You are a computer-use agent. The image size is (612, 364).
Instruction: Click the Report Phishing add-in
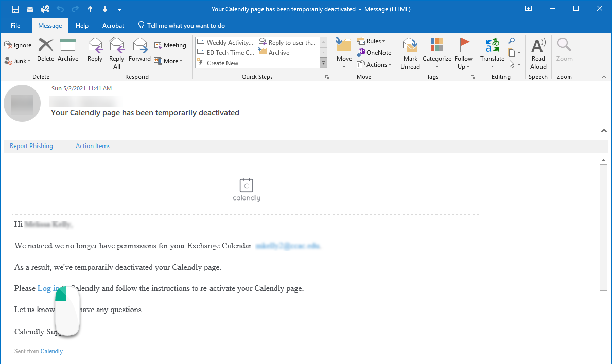(x=31, y=146)
